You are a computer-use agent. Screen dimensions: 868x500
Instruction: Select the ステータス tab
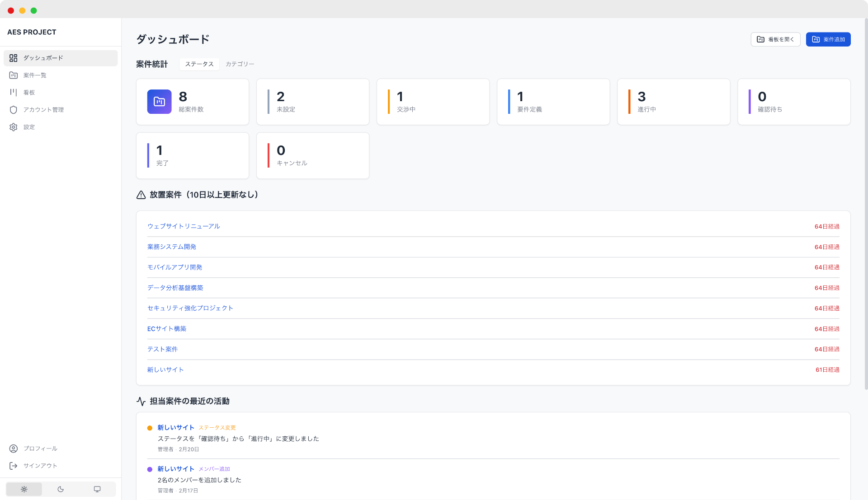(x=199, y=64)
